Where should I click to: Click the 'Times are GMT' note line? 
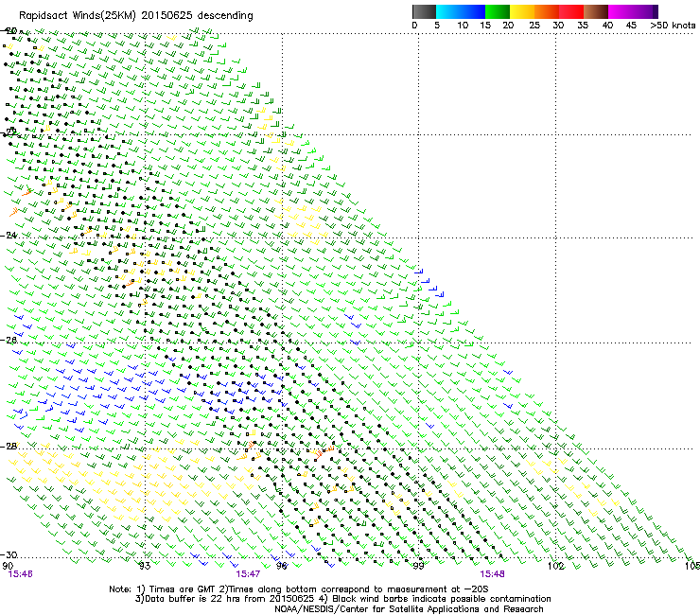pos(299,589)
